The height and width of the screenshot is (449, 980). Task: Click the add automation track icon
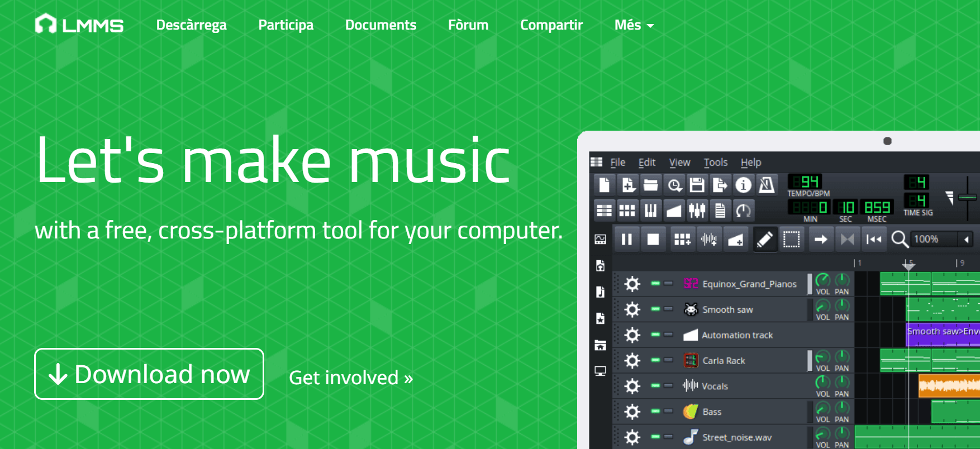click(736, 240)
